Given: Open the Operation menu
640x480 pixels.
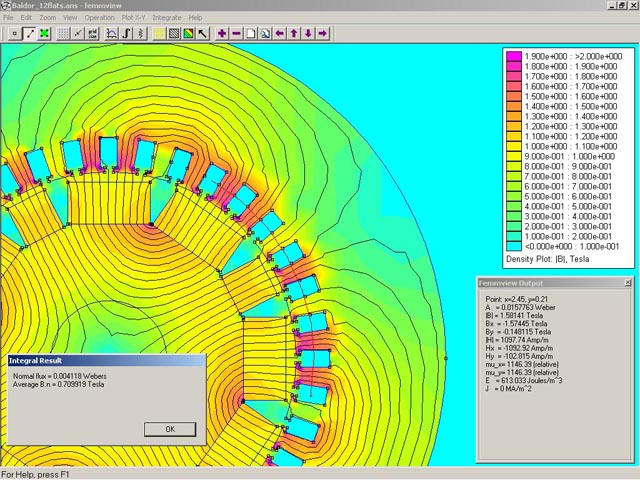Looking at the screenshot, I should pyautogui.click(x=100, y=18).
